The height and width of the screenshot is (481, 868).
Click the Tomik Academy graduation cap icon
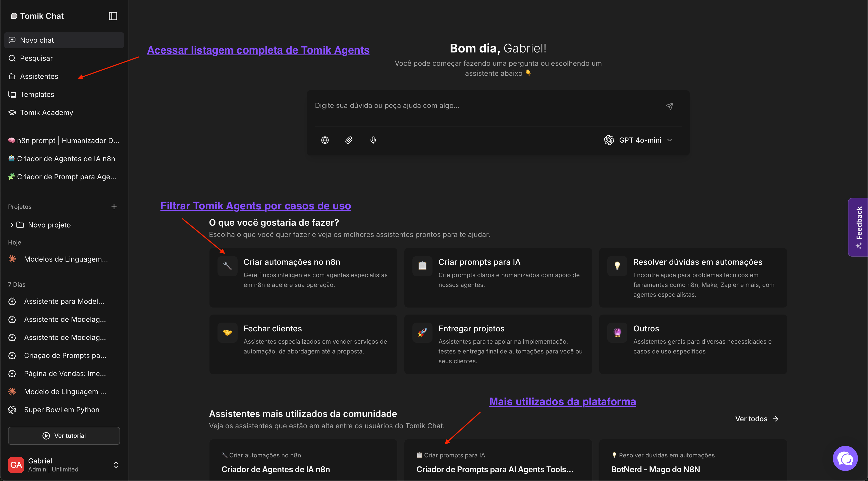[x=12, y=112]
